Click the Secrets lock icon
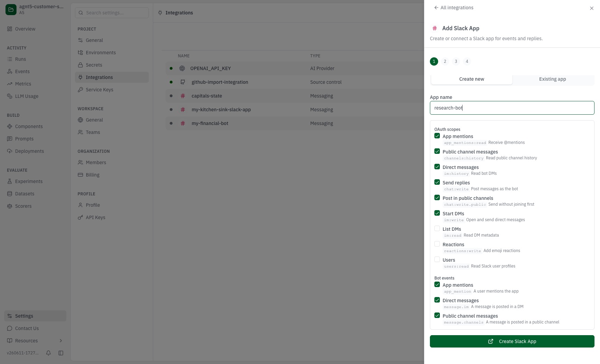The height and width of the screenshot is (364, 600). point(80,65)
